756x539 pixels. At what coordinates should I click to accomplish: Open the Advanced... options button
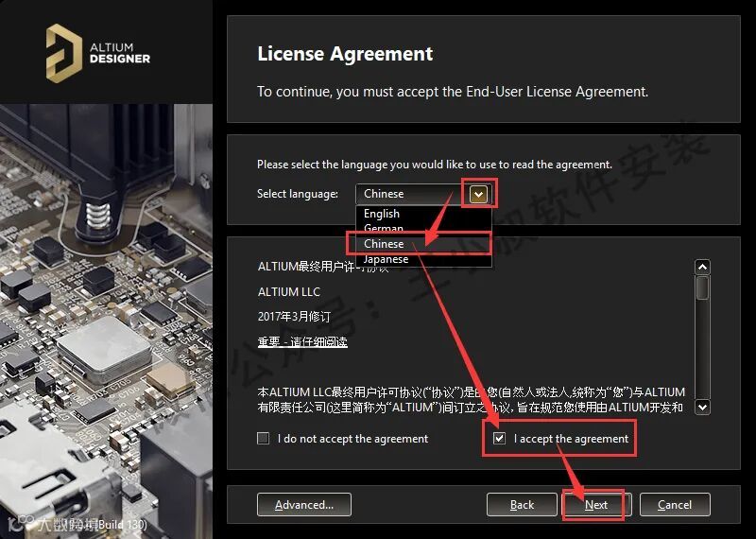304,505
